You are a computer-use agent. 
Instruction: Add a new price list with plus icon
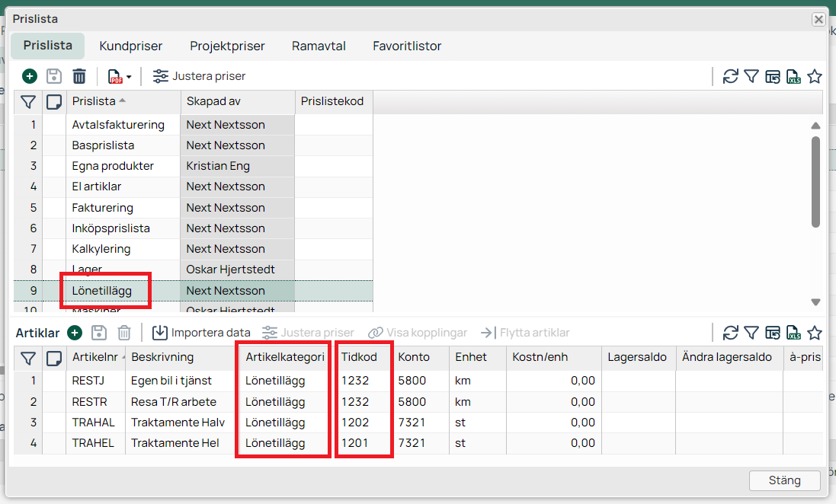click(29, 76)
